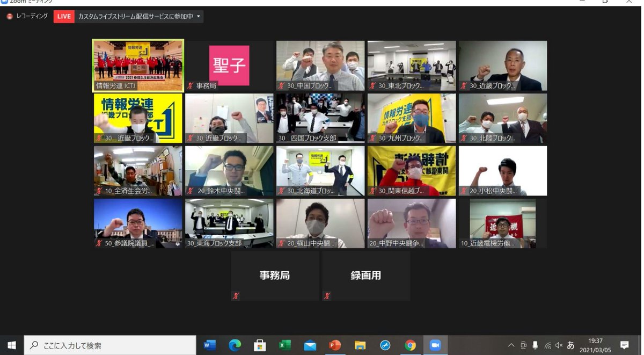This screenshot has width=644, height=355.
Task: Click the 30_東海ブロック支部 name label
Action: pos(215,243)
